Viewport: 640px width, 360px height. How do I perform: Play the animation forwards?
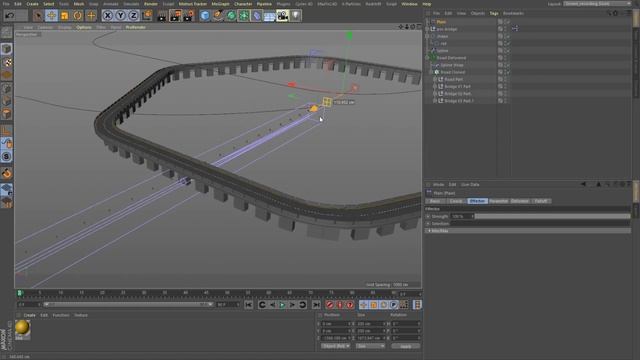tap(282, 305)
